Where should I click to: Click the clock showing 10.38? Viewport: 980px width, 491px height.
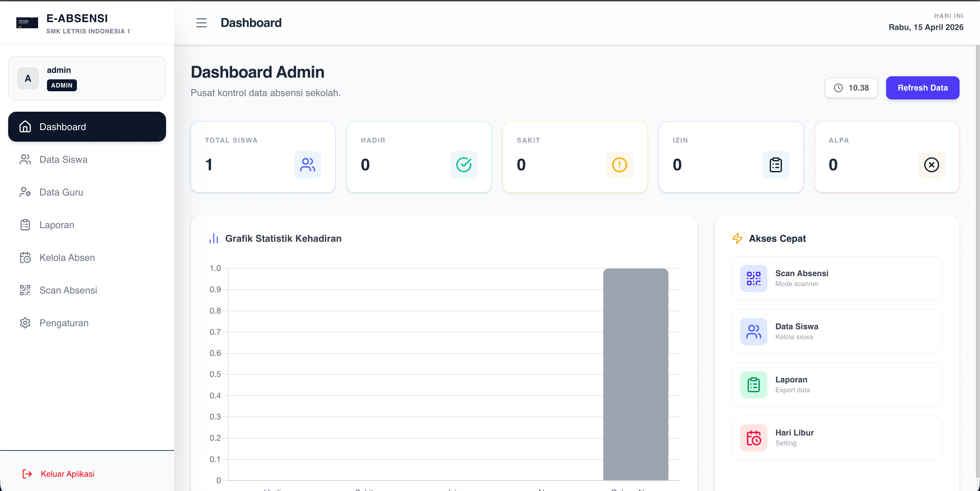851,88
